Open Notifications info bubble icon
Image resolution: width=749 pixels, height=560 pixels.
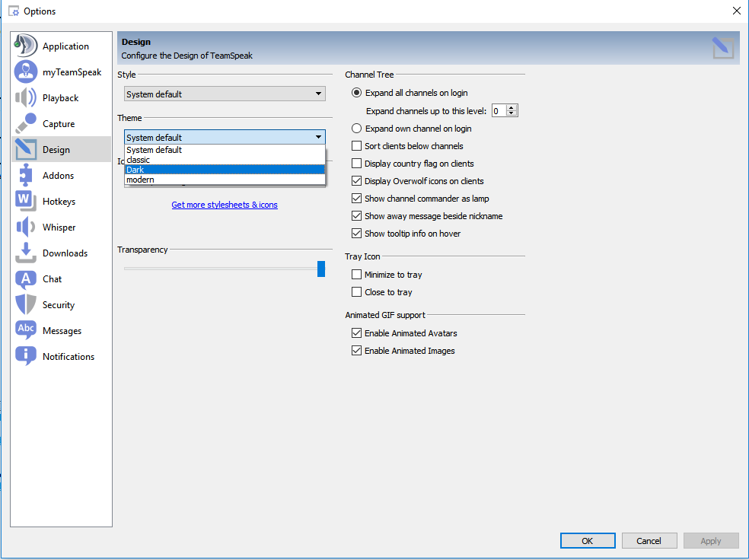pyautogui.click(x=25, y=355)
